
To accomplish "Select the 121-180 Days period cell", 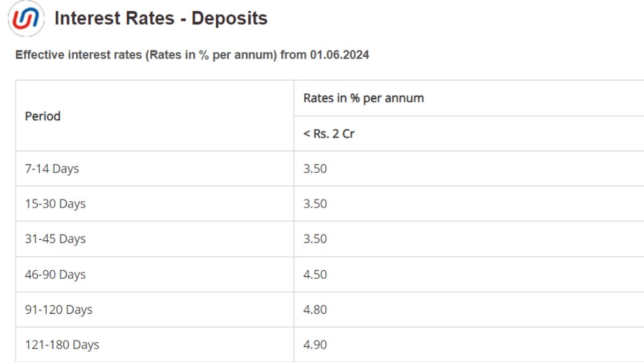I will (62, 344).
